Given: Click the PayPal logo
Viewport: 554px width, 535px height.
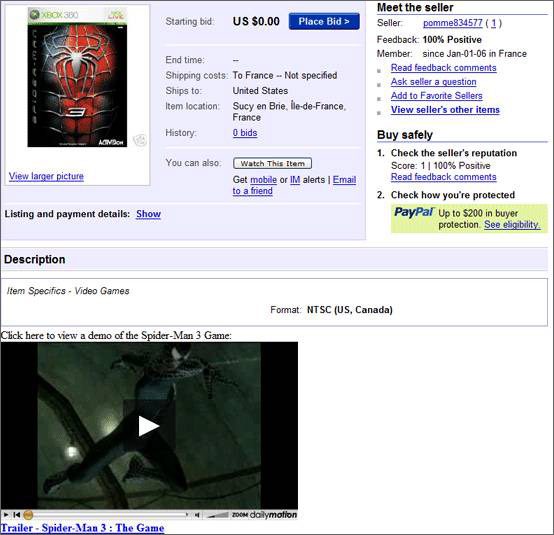Looking at the screenshot, I should click(413, 212).
